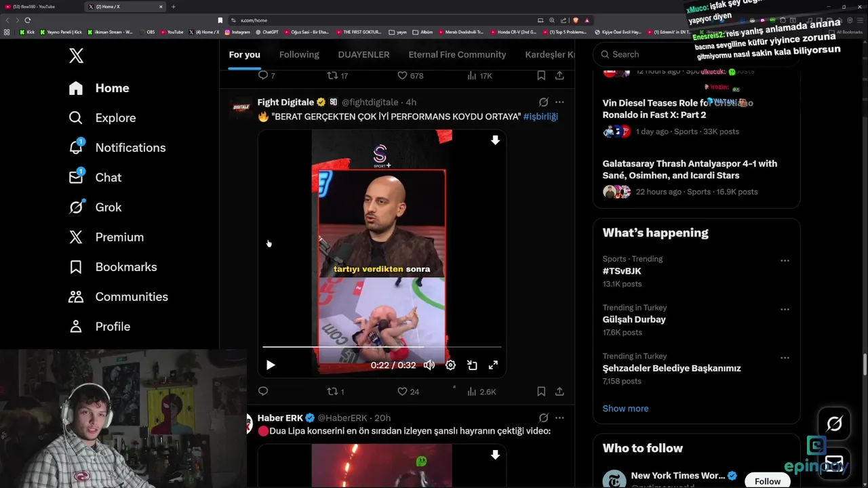Screen dimensions: 868x488
Task: Switch to the Following tab
Action: tap(299, 55)
